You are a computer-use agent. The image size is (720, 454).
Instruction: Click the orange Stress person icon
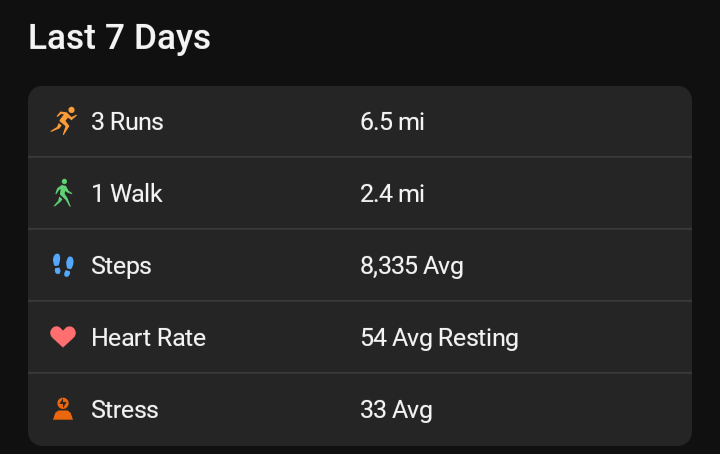coord(63,409)
